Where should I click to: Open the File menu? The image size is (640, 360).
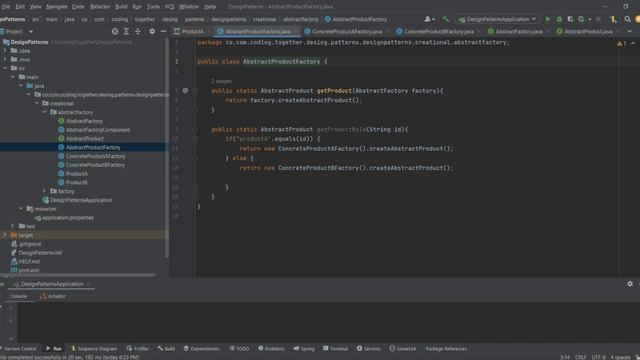[6, 7]
